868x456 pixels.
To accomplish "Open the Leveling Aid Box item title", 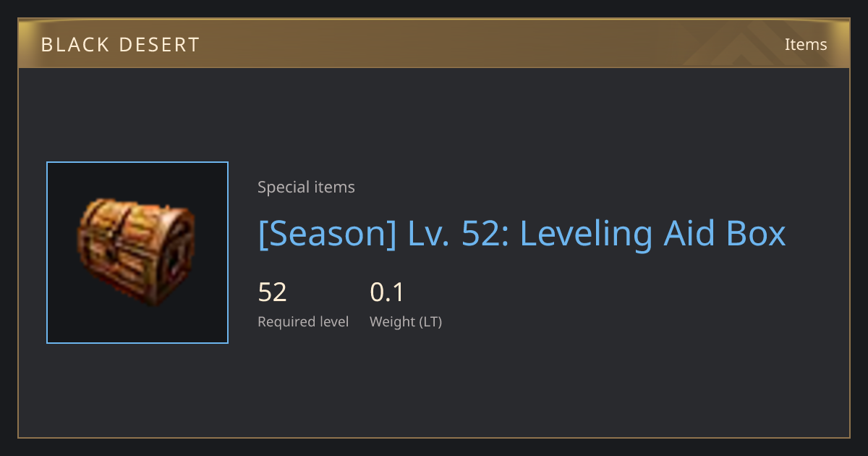I will click(522, 234).
